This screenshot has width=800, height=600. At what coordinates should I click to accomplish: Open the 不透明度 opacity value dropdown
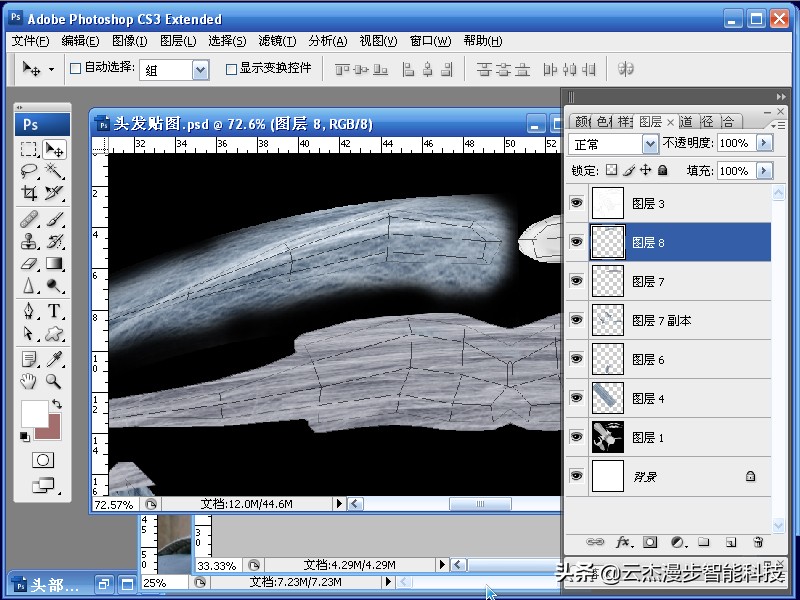[x=766, y=143]
